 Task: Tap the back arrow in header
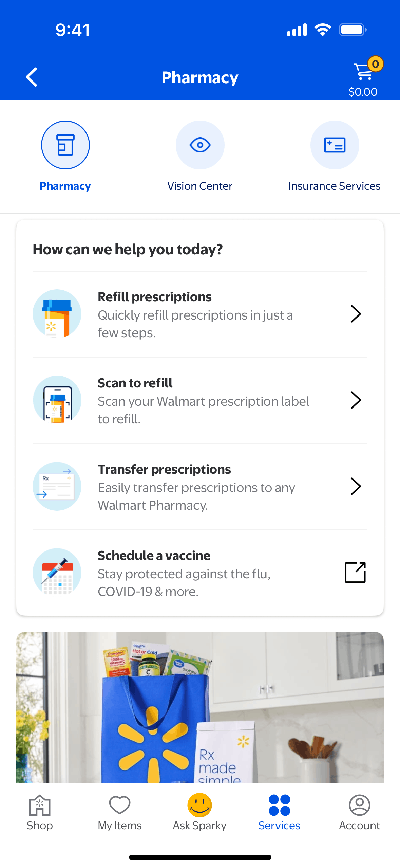click(32, 77)
